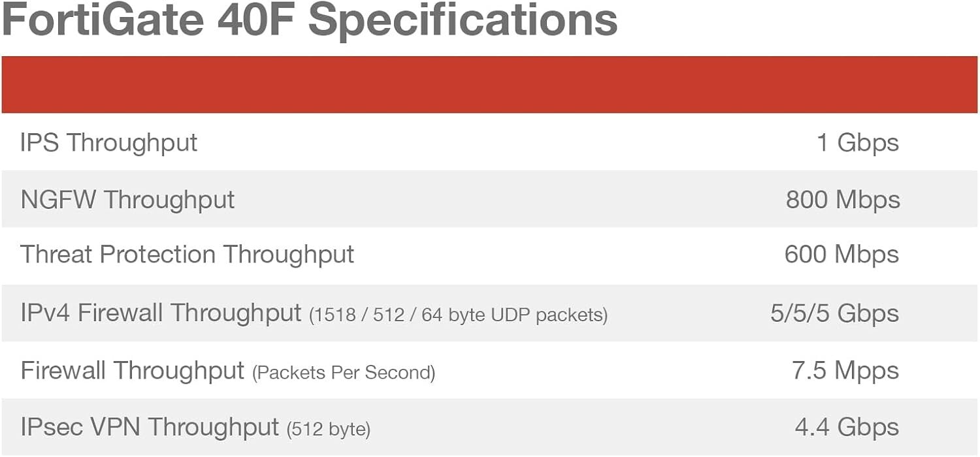Click the '7.5 Mpps' value
The width and height of the screenshot is (980, 457).
click(x=845, y=370)
